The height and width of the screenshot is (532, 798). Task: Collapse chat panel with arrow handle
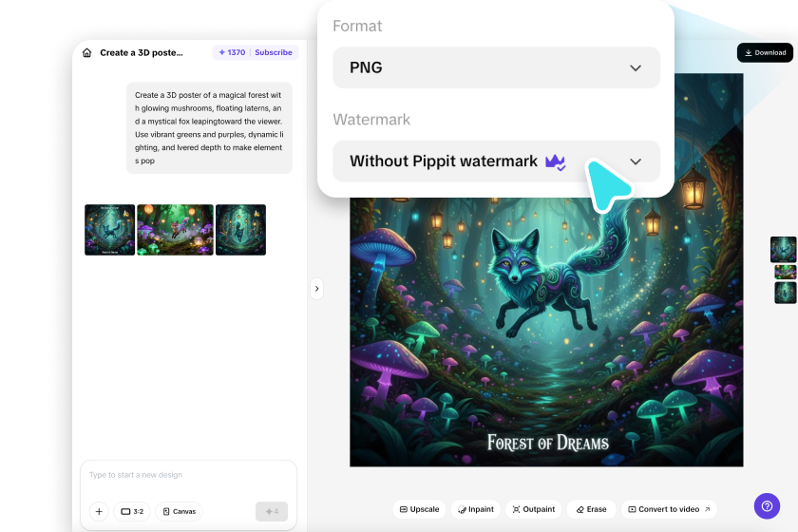[316, 289]
